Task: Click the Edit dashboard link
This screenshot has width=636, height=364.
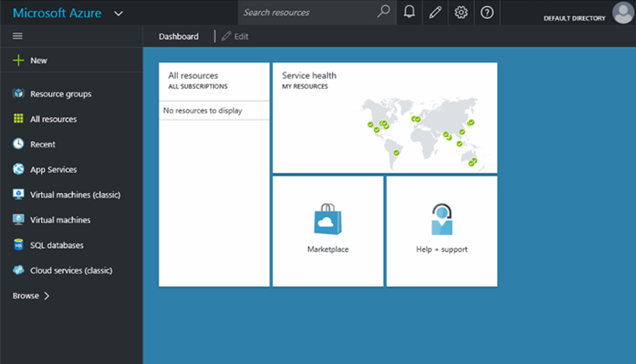Action: tap(235, 37)
